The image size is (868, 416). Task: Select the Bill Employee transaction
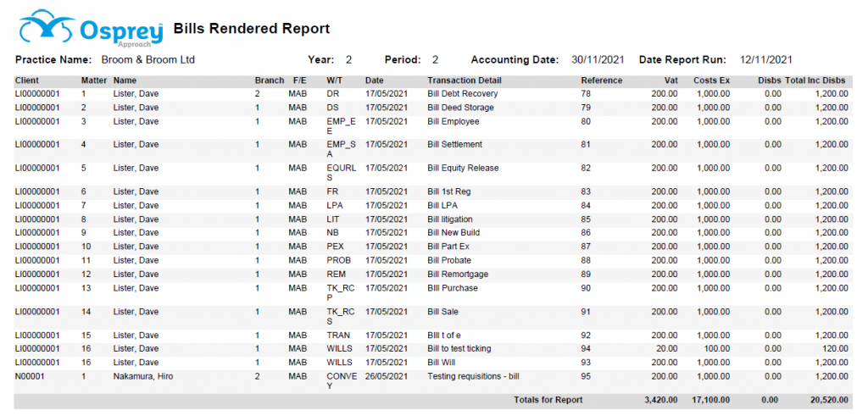[x=453, y=121]
